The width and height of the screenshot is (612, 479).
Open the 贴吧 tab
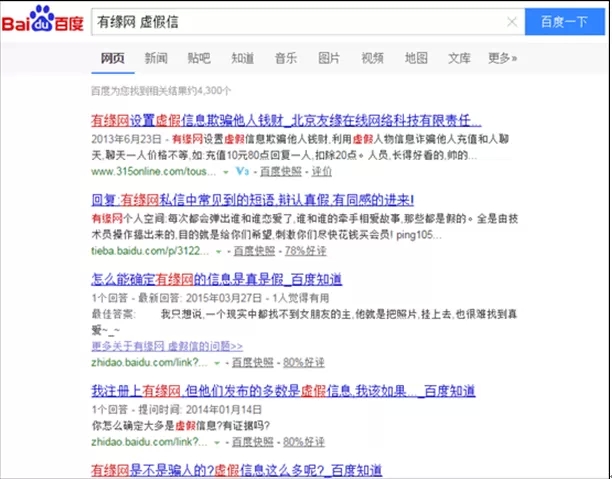[x=199, y=58]
